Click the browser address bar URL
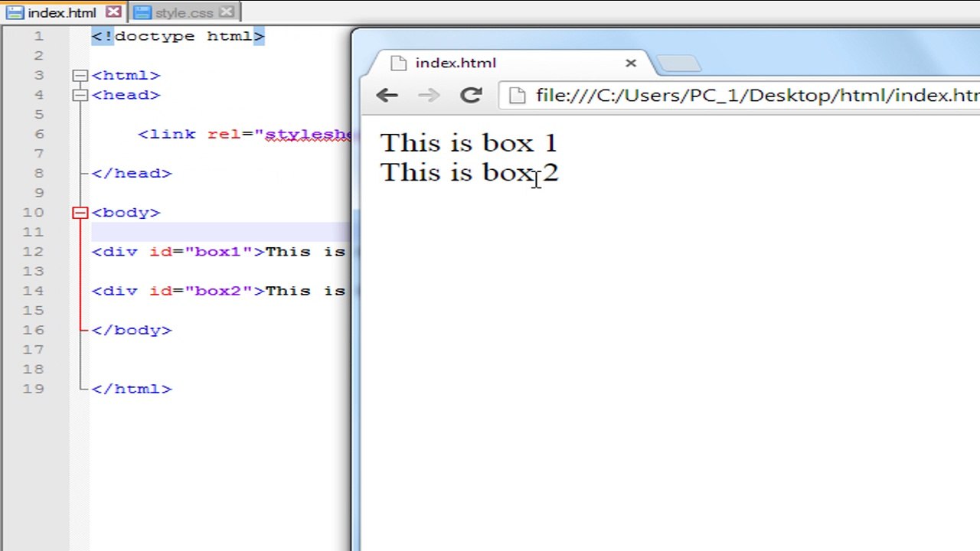Screen dimensions: 980x551 757,95
